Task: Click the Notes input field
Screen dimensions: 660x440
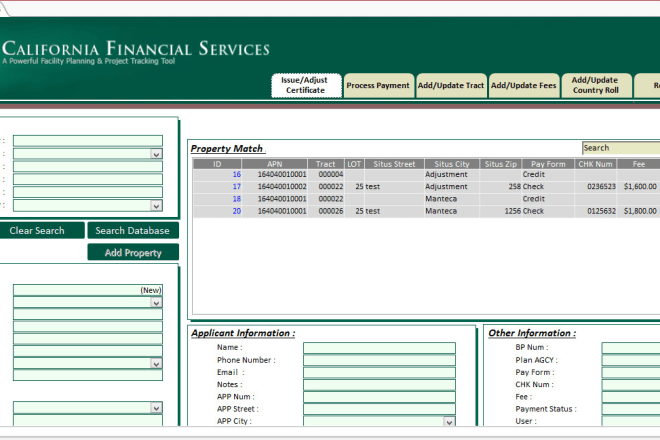Action: [x=379, y=384]
